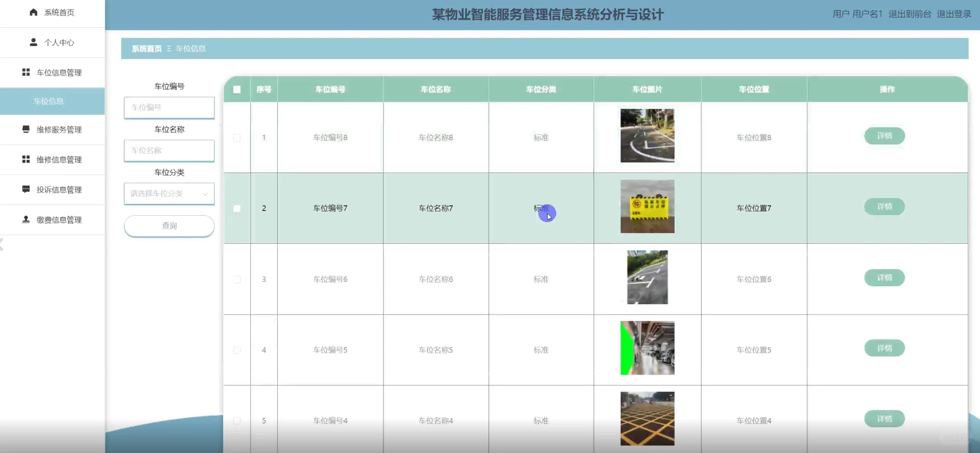The image size is (980, 453).
Task: Select the grid icon for 车位信息管理
Action: coord(25,72)
